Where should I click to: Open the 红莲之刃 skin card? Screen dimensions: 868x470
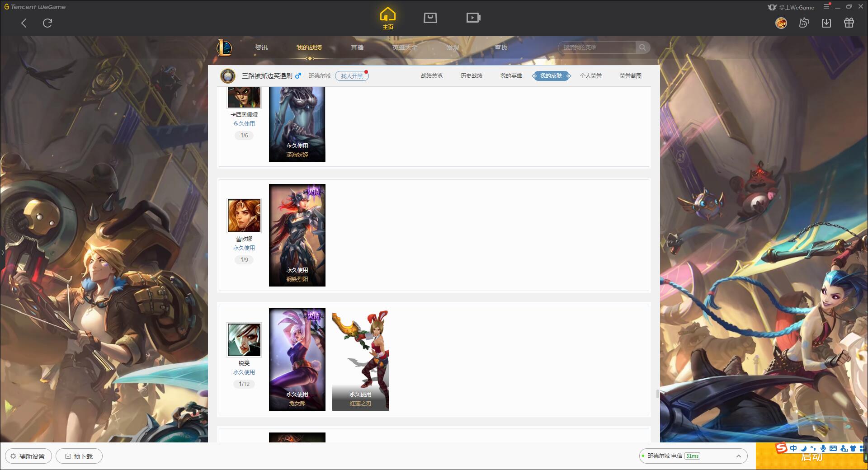[x=360, y=359]
